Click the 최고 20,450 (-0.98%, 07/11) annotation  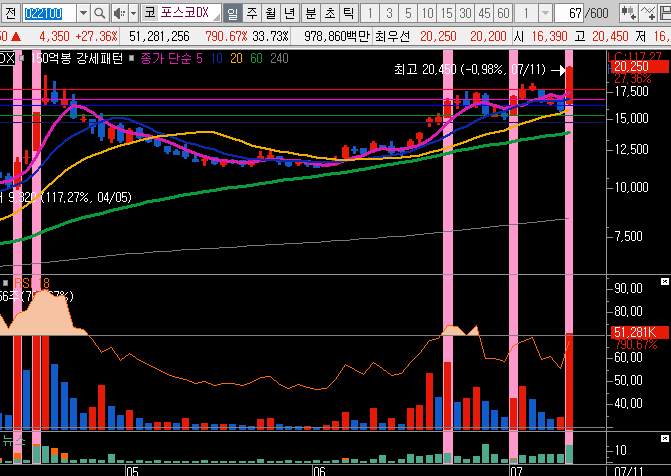[470, 69]
